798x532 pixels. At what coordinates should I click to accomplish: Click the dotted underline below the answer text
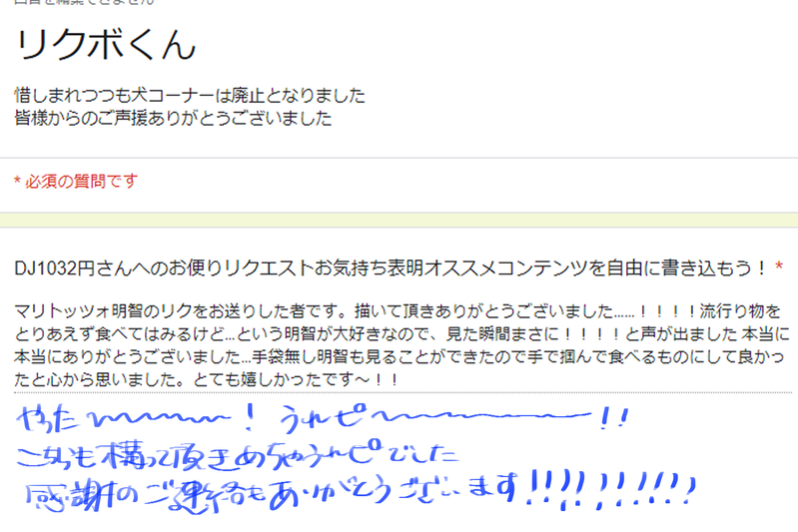(402, 392)
